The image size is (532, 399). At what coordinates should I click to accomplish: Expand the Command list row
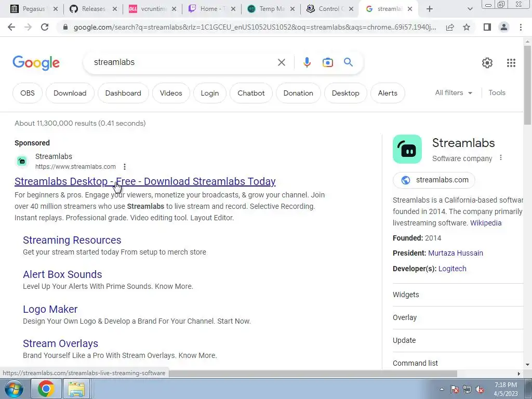(x=458, y=363)
